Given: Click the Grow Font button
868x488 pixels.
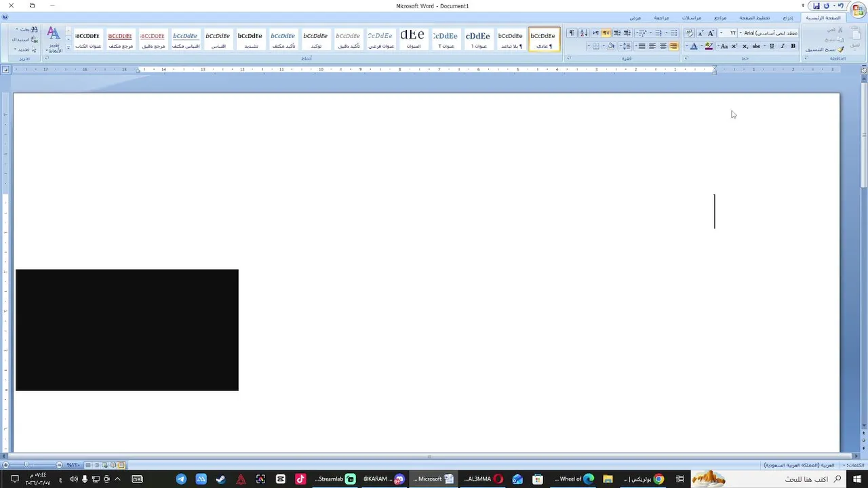Looking at the screenshot, I should coord(711,33).
